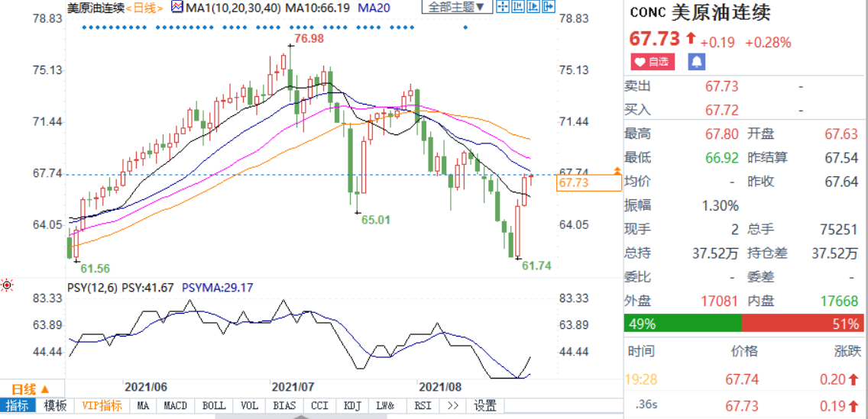Viewport: 868px width, 419px height.
Task: Click the second chart toolbar icon
Action: 517,8
